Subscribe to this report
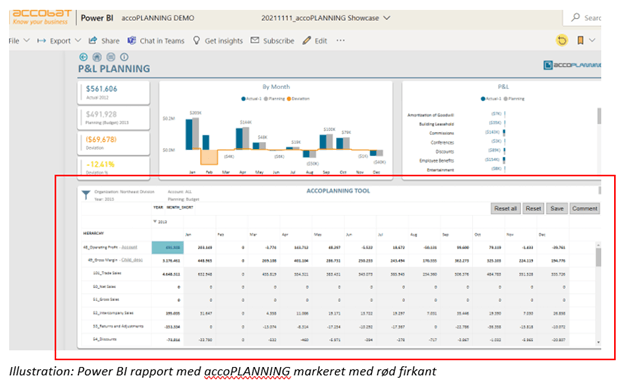 [x=272, y=41]
